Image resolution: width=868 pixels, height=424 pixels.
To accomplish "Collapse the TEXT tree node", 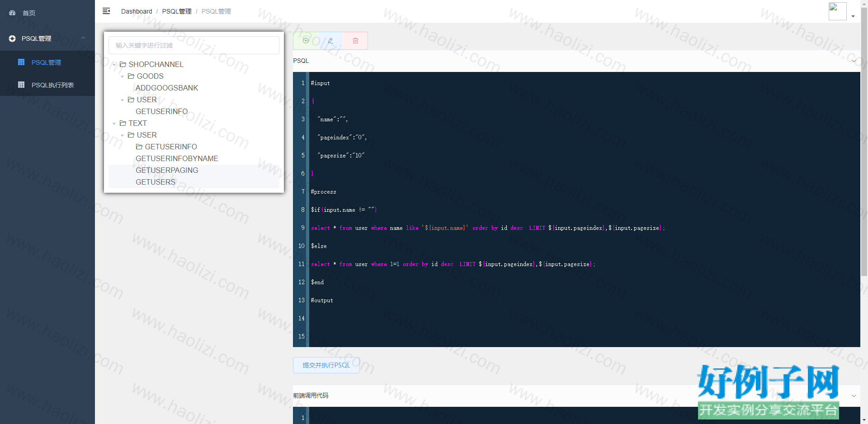I will (x=114, y=124).
